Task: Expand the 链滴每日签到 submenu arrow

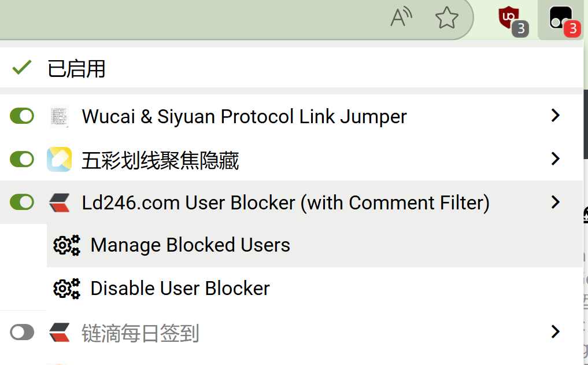Action: tap(556, 332)
